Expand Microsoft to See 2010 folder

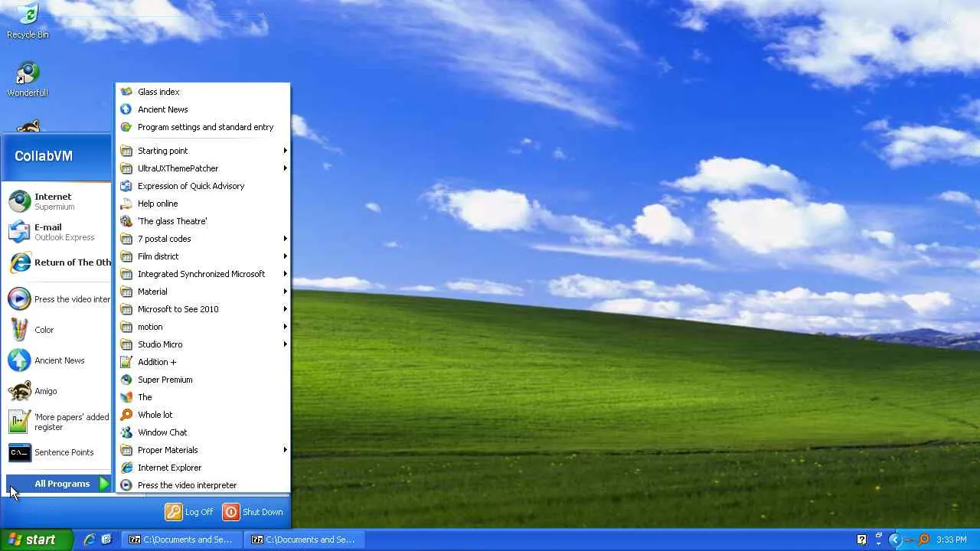point(203,309)
